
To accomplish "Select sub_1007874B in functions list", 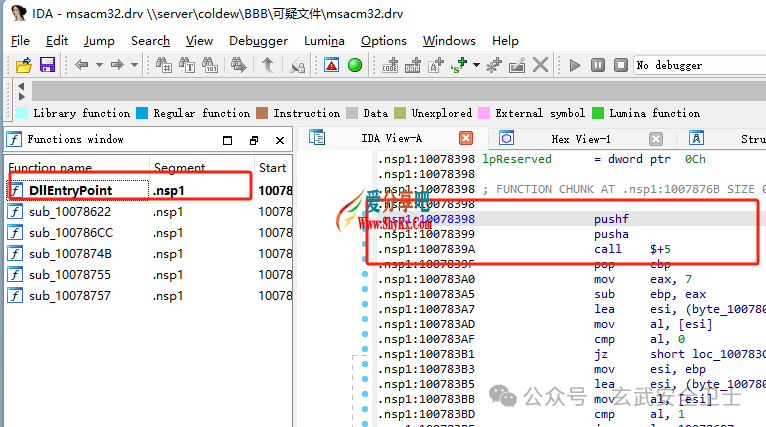I will [149, 254].
